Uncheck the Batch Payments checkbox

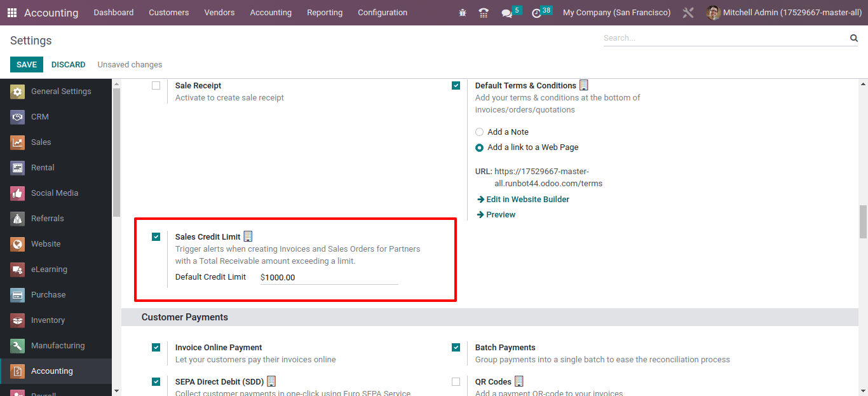point(456,348)
